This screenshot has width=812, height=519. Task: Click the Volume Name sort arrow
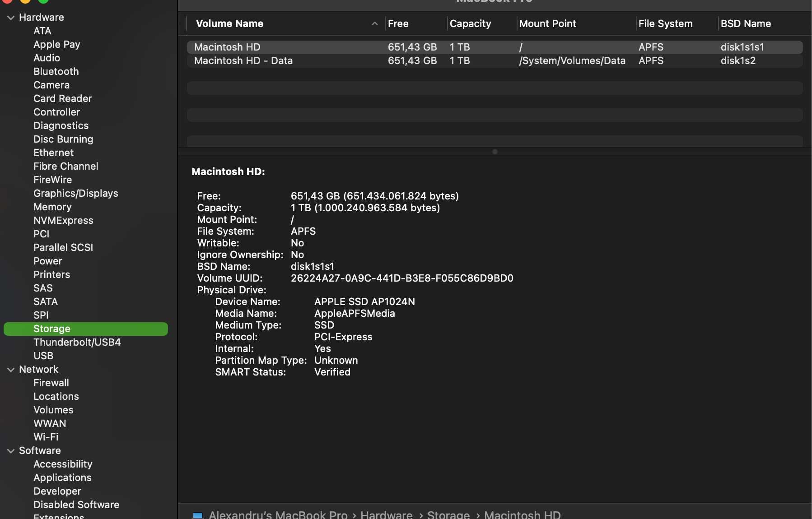pos(374,23)
